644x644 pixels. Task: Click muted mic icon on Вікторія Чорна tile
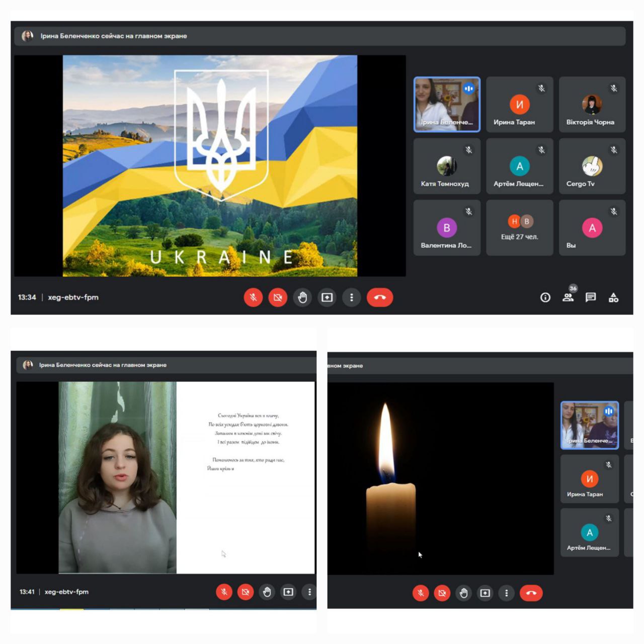(614, 89)
